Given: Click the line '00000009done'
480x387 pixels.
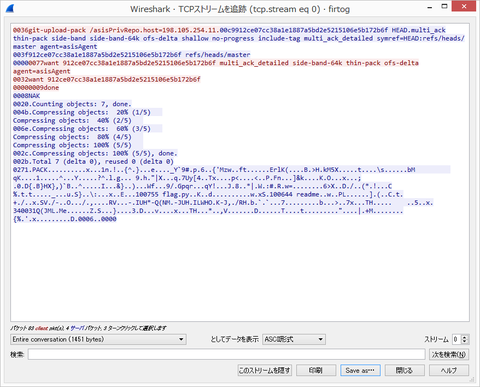Looking at the screenshot, I should (36, 88).
